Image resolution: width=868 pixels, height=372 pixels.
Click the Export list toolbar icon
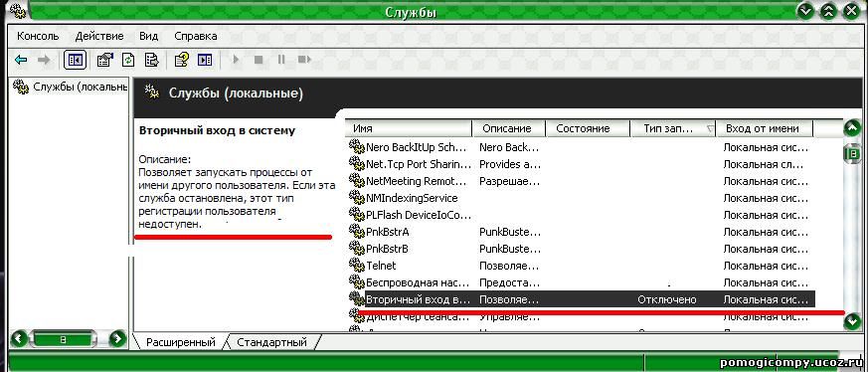tap(152, 60)
